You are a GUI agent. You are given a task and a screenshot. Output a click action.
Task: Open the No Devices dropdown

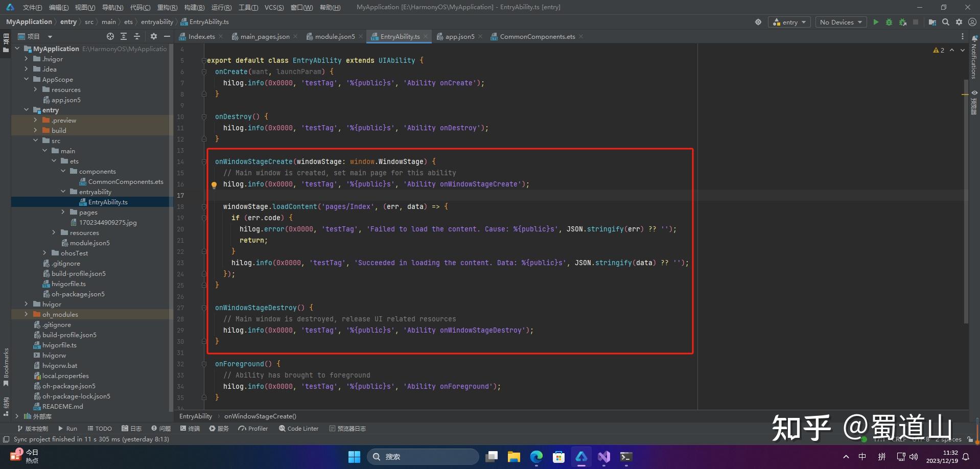[x=841, y=22]
